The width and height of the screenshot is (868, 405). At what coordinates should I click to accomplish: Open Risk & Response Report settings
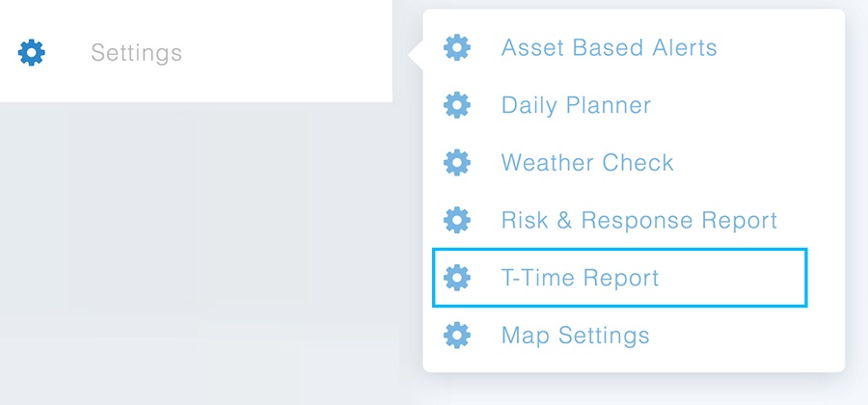tap(638, 221)
